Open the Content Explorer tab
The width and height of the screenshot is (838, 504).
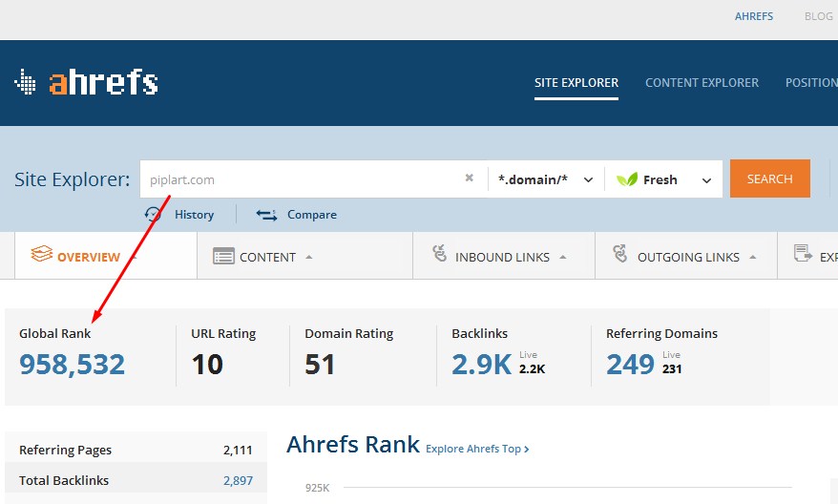702,83
